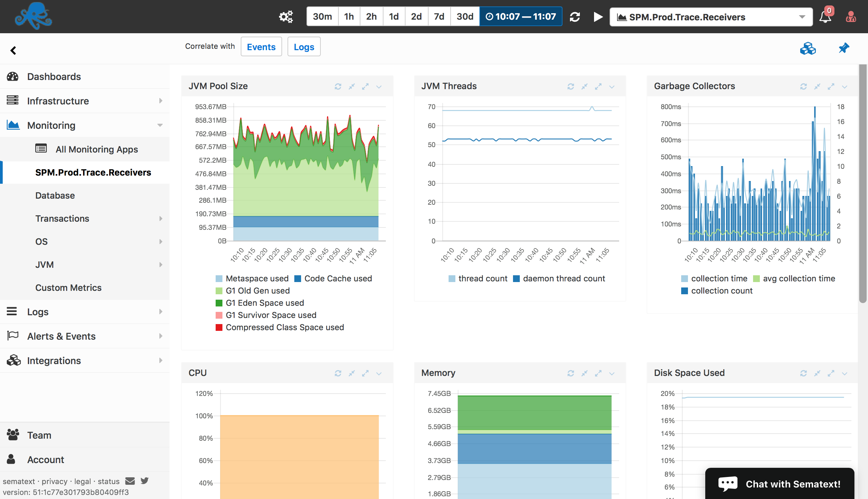
Task: Click the pin/bookmark icon top right
Action: coord(844,48)
